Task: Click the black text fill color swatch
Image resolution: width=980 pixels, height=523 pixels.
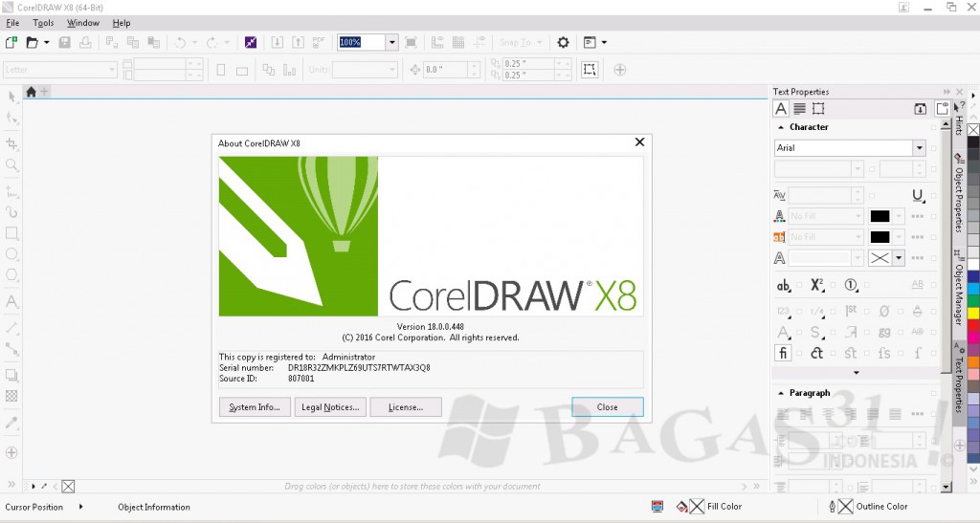Action: pos(880,217)
